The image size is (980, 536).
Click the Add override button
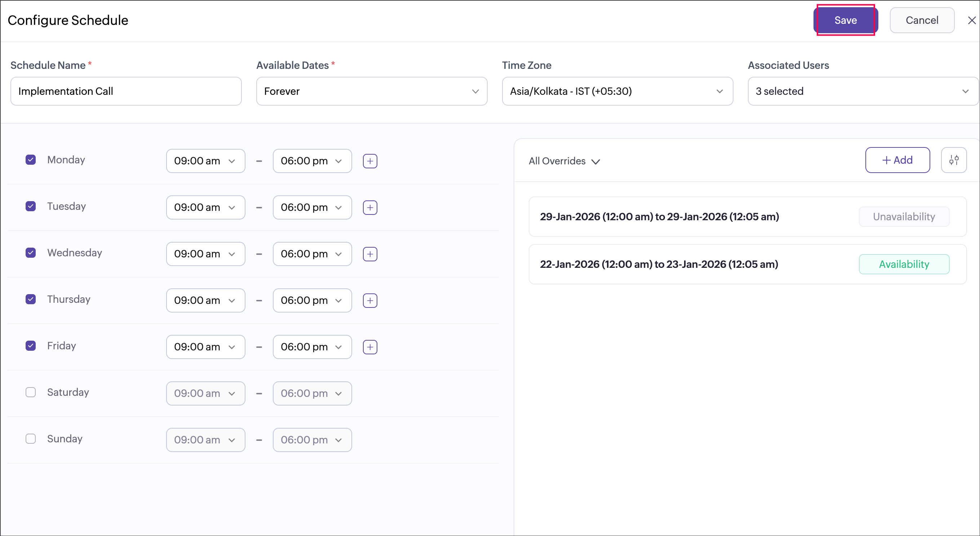pos(897,160)
